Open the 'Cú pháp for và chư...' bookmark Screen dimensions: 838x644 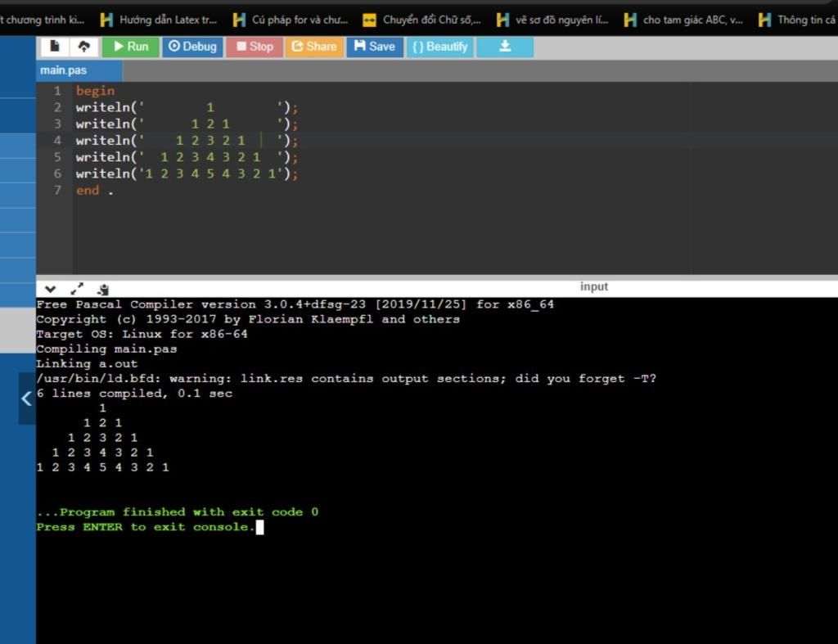291,20
